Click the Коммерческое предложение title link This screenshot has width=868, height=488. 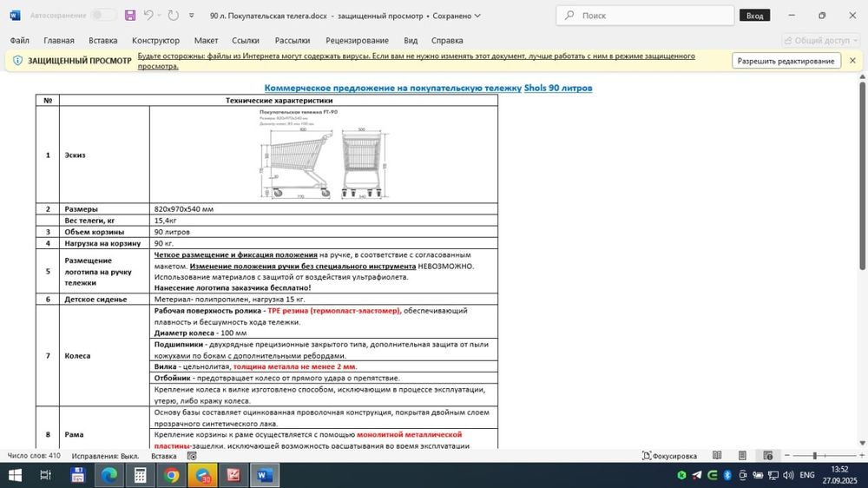click(392, 88)
